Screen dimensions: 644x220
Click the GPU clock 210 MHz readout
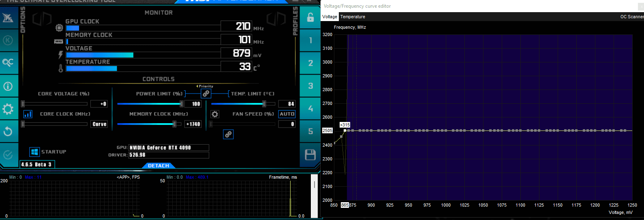pos(236,26)
